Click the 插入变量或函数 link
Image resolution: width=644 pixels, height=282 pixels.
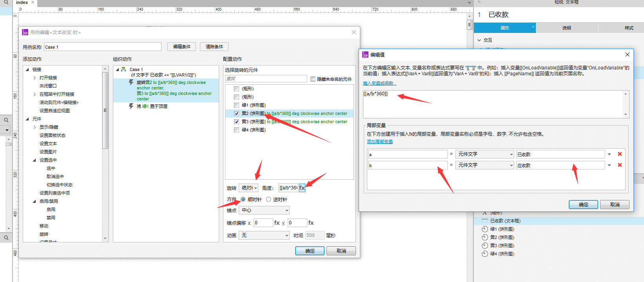[x=379, y=83]
